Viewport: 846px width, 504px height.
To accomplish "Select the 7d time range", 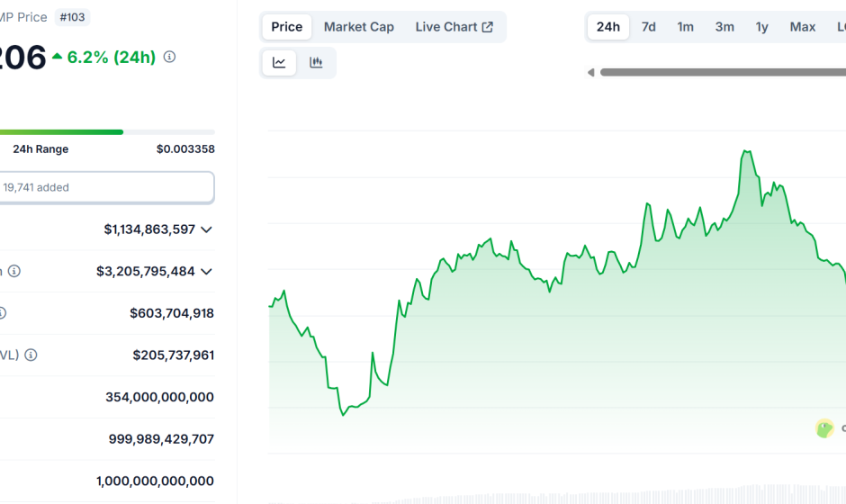I will coord(648,27).
